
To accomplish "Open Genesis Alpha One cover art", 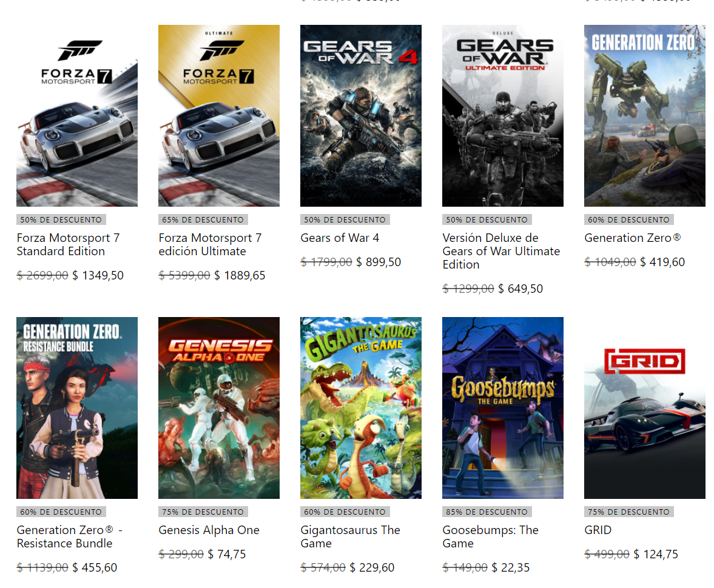I will 219,407.
